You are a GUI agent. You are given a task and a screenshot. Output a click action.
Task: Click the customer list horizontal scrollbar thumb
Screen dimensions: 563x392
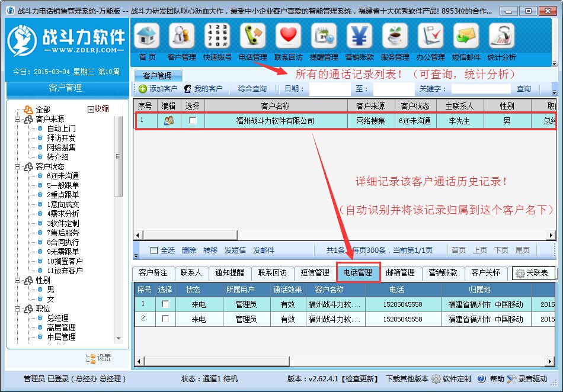click(190, 235)
